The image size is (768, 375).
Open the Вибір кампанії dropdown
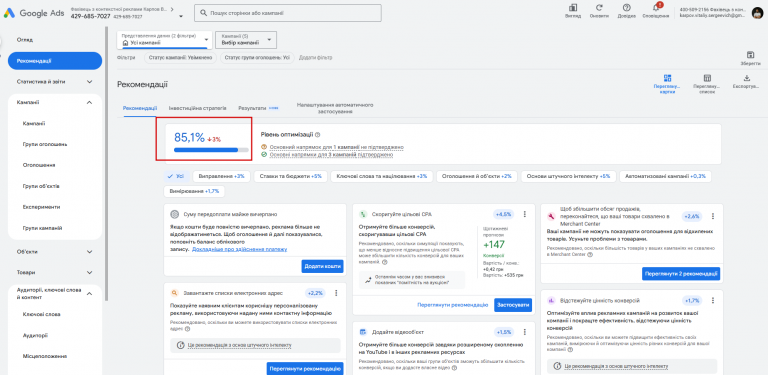point(246,40)
